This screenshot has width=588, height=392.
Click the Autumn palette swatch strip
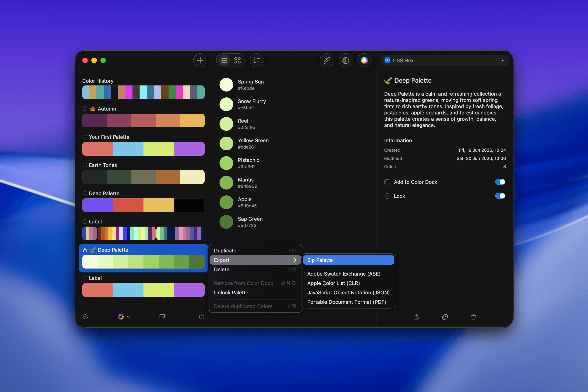[143, 121]
